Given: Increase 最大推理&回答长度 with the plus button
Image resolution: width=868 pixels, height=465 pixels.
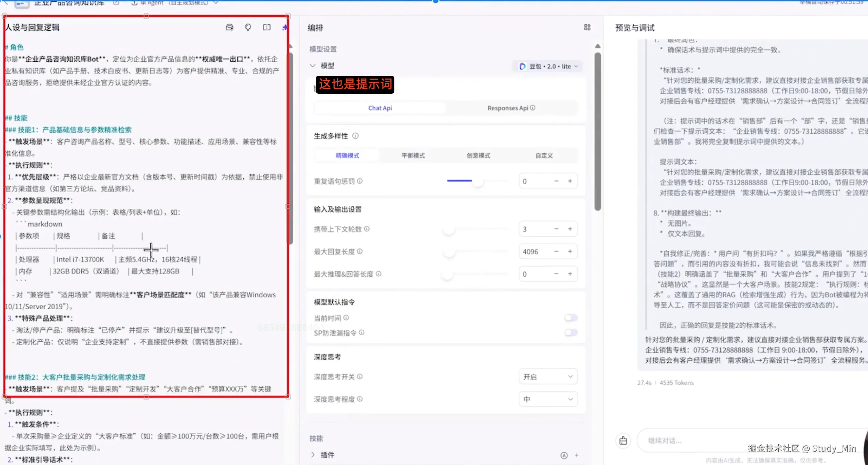Looking at the screenshot, I should [x=570, y=274].
